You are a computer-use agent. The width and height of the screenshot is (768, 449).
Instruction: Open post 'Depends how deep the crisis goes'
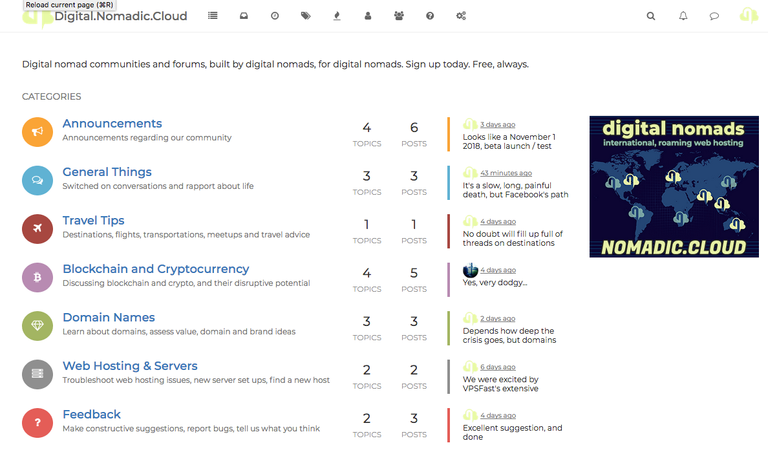(x=509, y=335)
